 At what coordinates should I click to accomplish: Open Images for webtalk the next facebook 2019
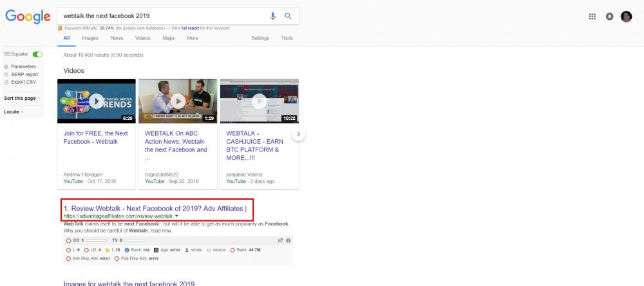[x=129, y=283]
